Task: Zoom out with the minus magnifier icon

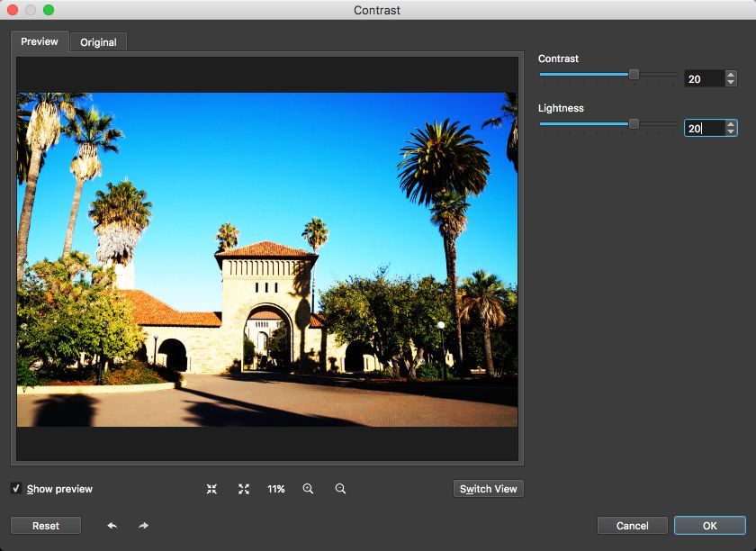Action: coord(340,489)
